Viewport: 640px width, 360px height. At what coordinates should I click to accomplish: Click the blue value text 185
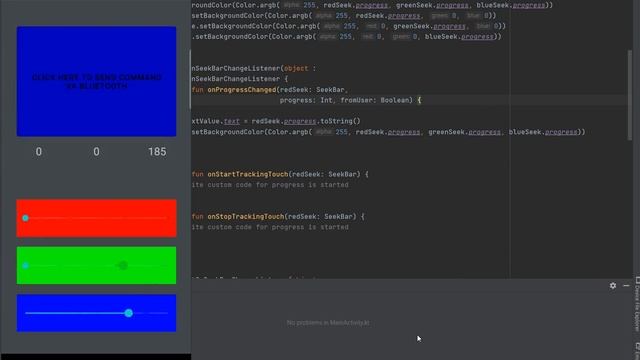point(157,152)
